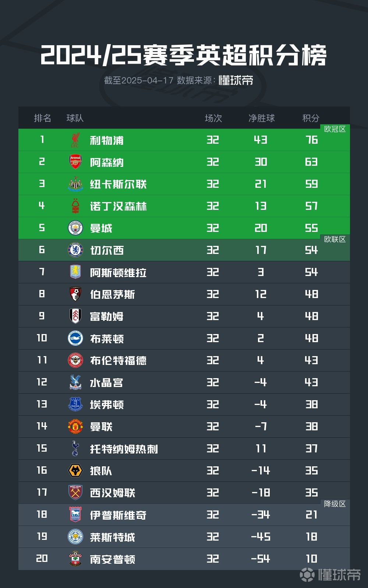This screenshot has height=588, width=368.
Task: Click the Manchester City crest
Action: click(75, 228)
